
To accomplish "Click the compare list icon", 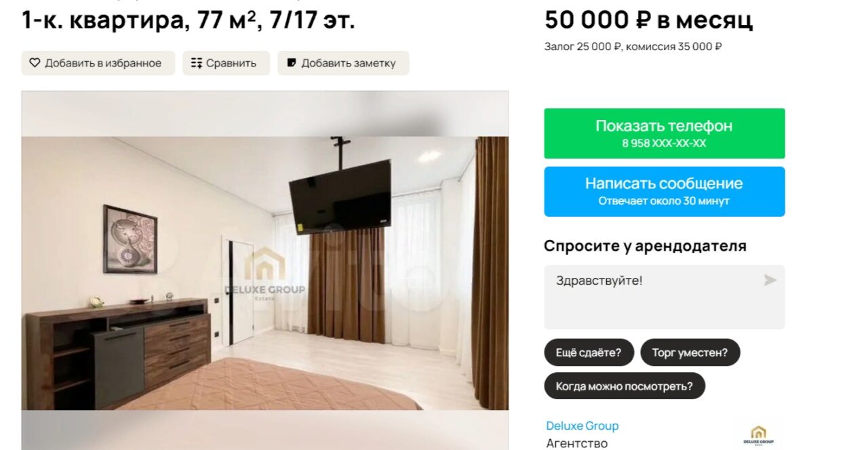I will (x=197, y=63).
